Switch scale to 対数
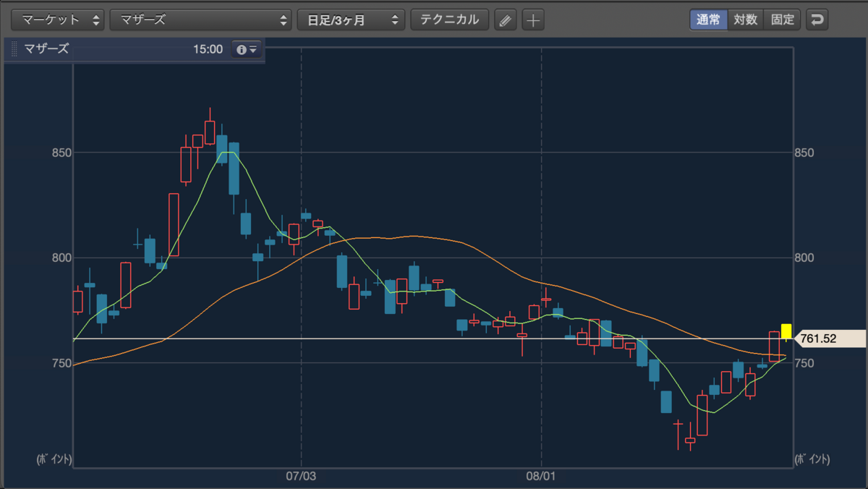 pyautogui.click(x=745, y=20)
